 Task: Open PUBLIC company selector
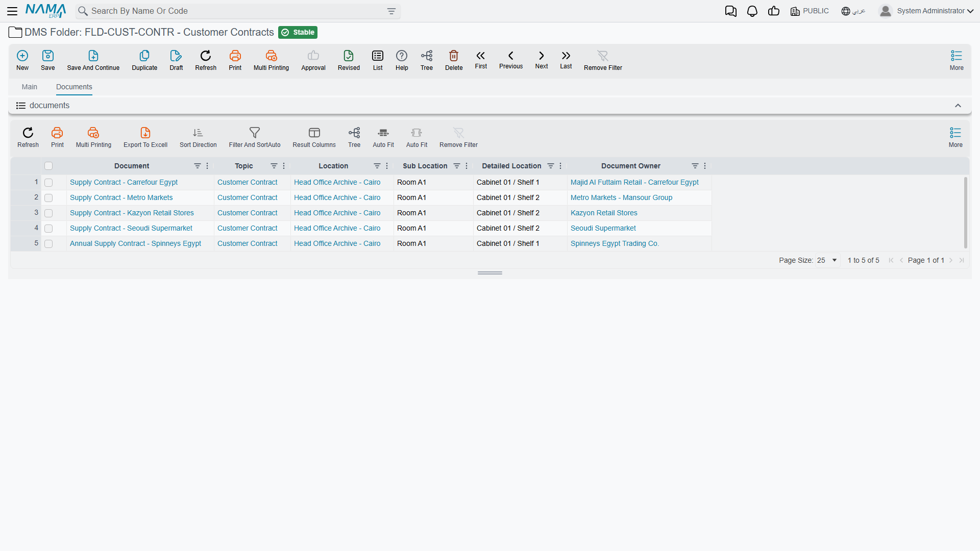(810, 11)
